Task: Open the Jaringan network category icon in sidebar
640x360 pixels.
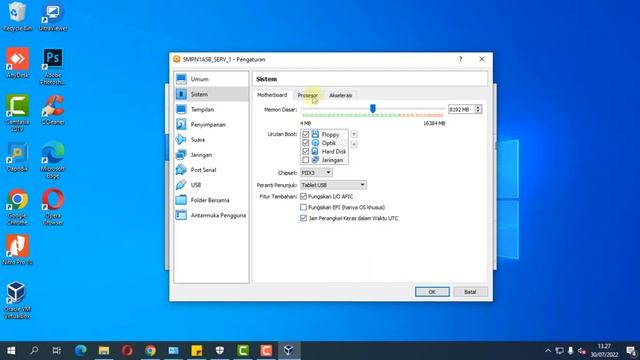Action: tap(182, 155)
